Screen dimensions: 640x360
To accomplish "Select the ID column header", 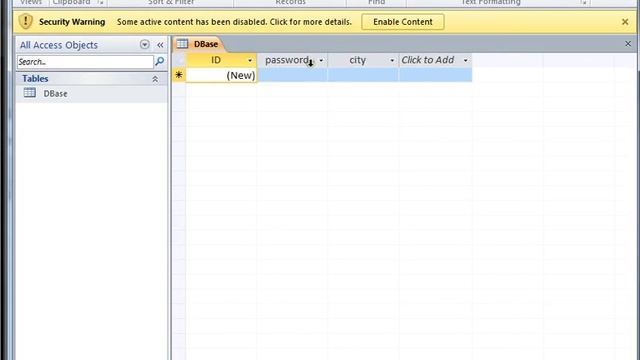I will click(x=221, y=60).
